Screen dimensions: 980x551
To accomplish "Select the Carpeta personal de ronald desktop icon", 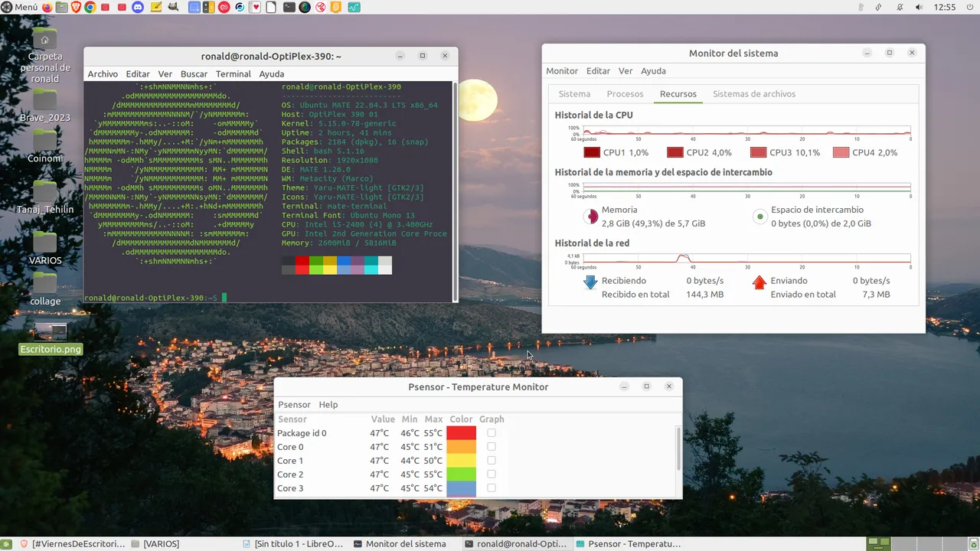I will click(44, 55).
